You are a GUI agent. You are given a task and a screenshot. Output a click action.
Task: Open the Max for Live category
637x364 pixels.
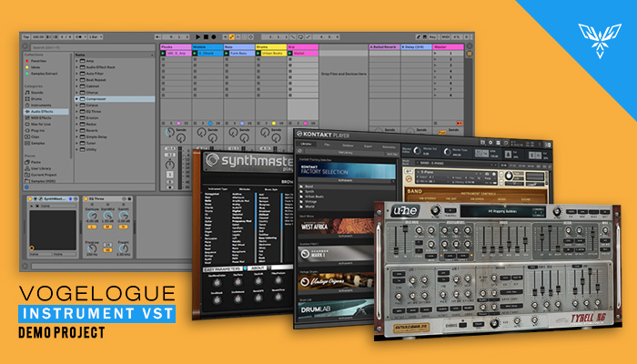[38, 124]
